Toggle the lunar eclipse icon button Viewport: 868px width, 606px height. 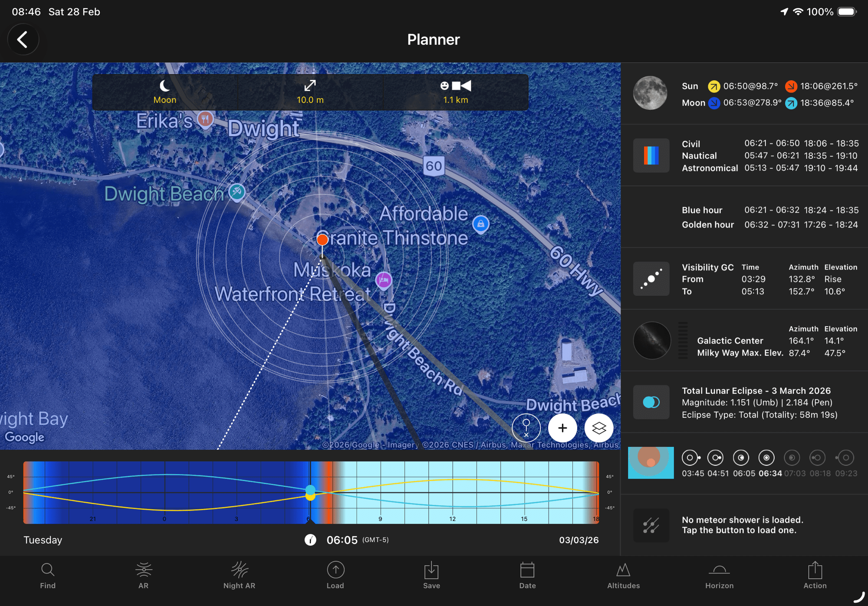[x=651, y=402]
